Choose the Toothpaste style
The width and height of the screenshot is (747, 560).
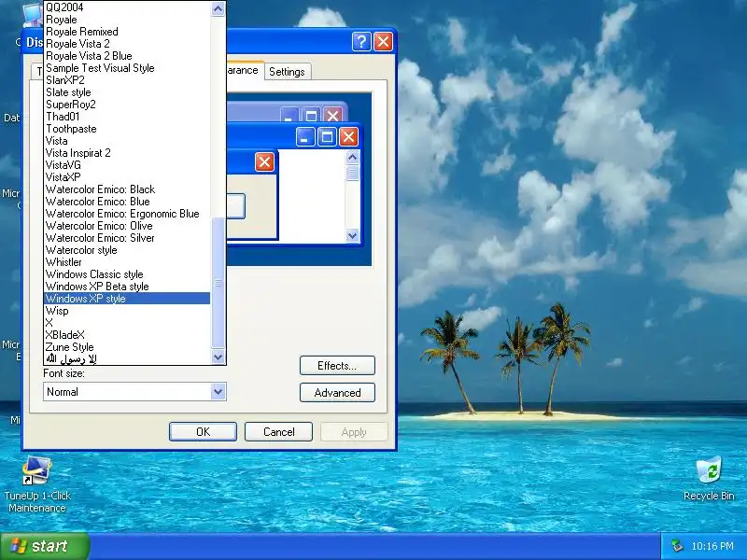pyautogui.click(x=127, y=129)
